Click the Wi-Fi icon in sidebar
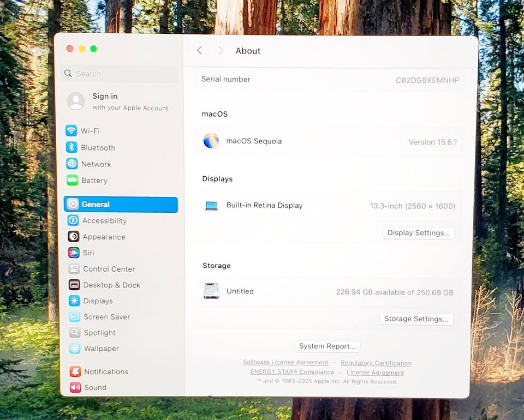 (72, 131)
